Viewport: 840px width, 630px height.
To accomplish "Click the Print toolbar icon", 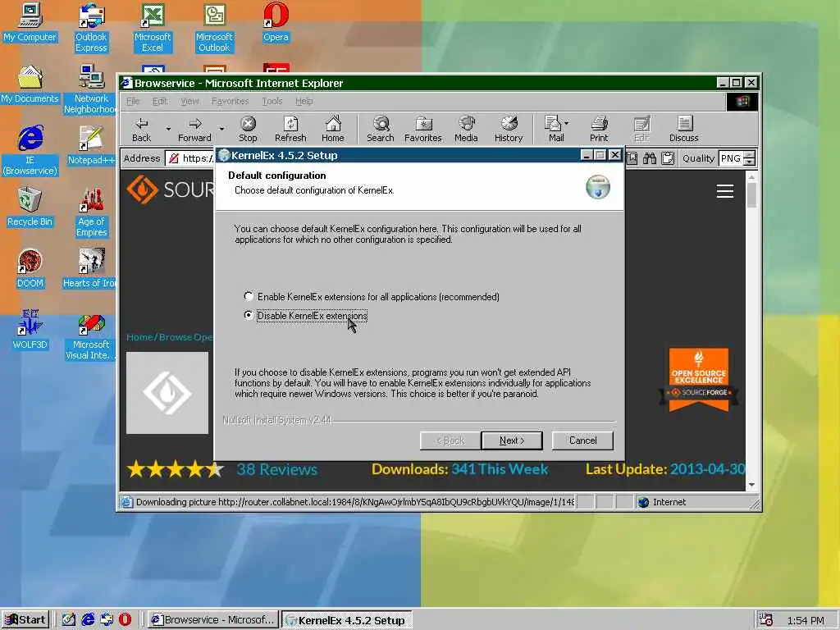I will click(x=599, y=130).
